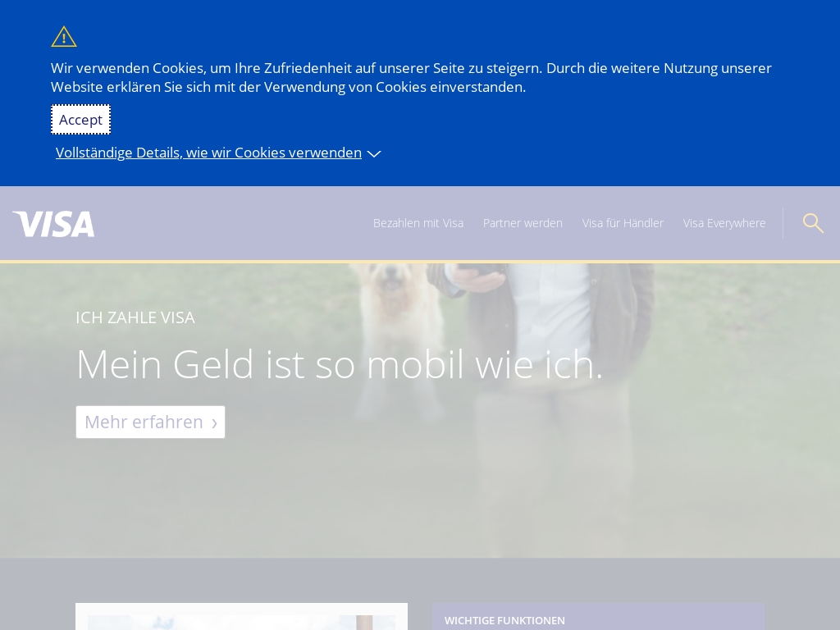Click the Visa logo
The width and height of the screenshot is (840, 630).
[53, 223]
